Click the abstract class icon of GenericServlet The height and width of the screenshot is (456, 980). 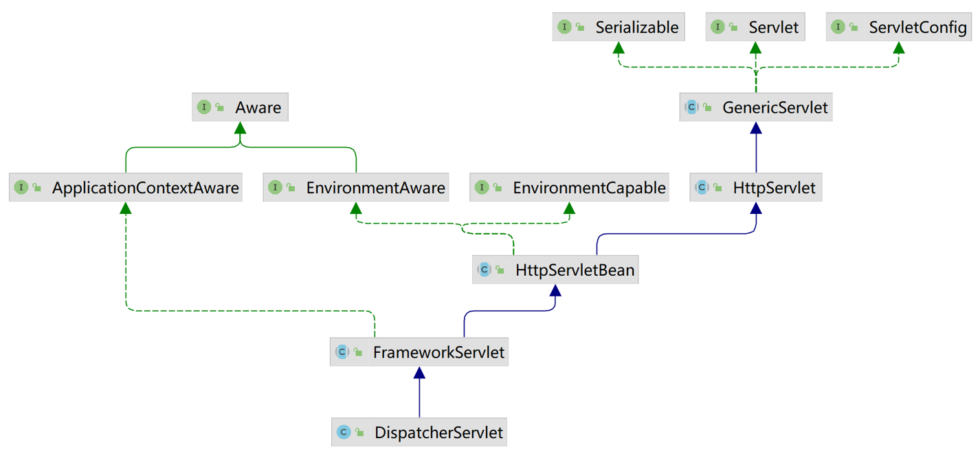coord(691,107)
